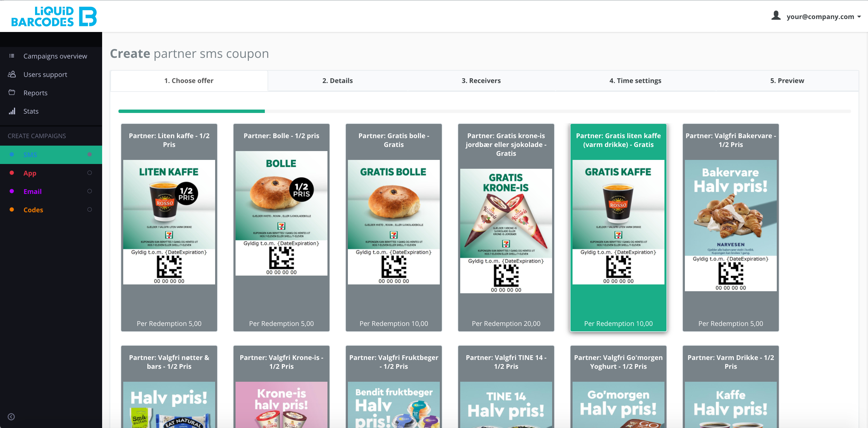Click the 'Create partner sms coupon' heading
Image resolution: width=868 pixels, height=428 pixels.
click(190, 54)
